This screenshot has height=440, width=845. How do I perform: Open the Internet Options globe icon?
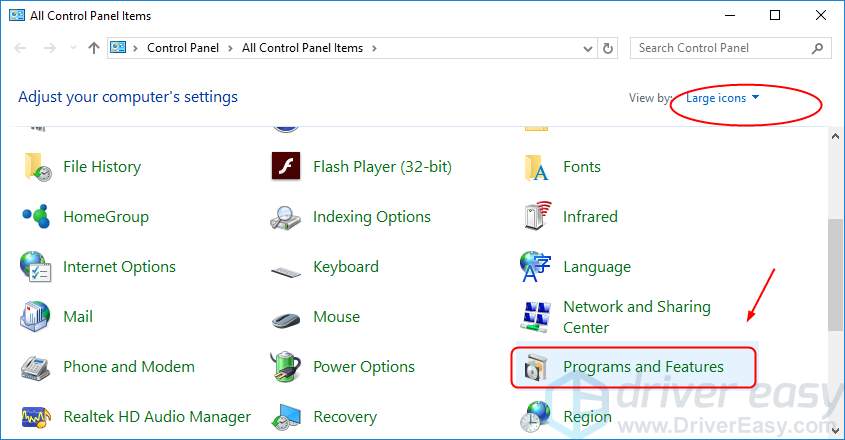click(36, 267)
